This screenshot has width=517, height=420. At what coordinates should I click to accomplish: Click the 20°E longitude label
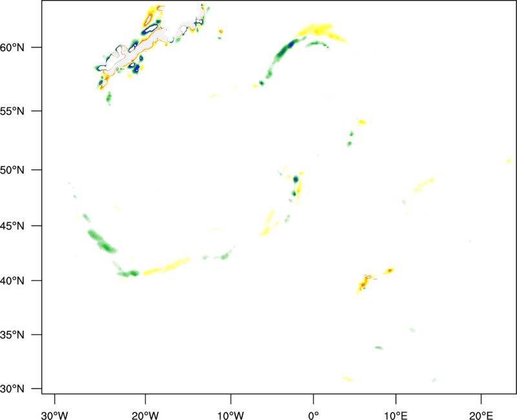481,415
